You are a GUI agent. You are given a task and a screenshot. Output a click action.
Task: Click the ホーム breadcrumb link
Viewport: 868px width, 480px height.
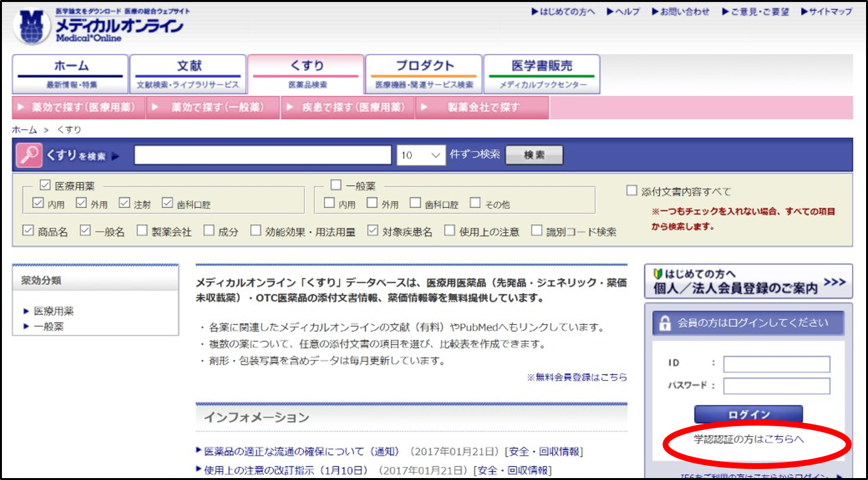[25, 130]
